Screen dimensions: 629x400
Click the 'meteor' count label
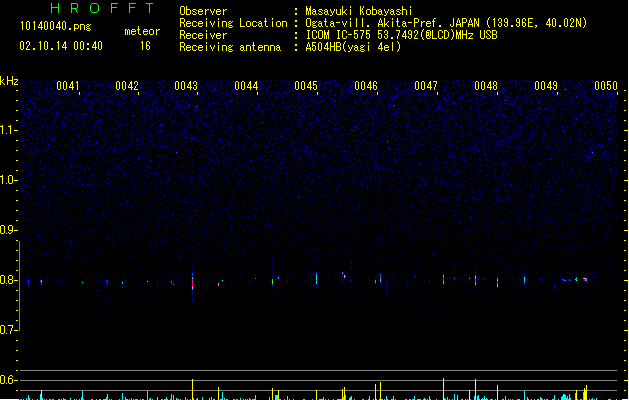(x=142, y=31)
